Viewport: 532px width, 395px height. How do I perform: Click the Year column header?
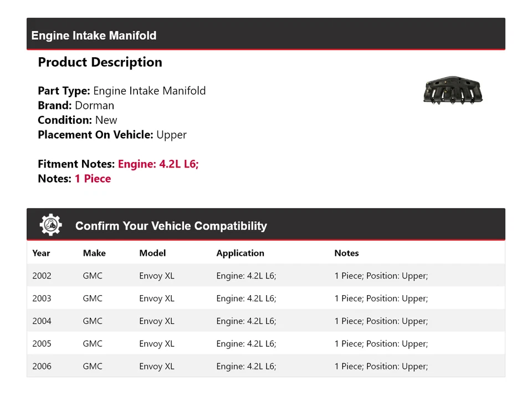click(41, 253)
